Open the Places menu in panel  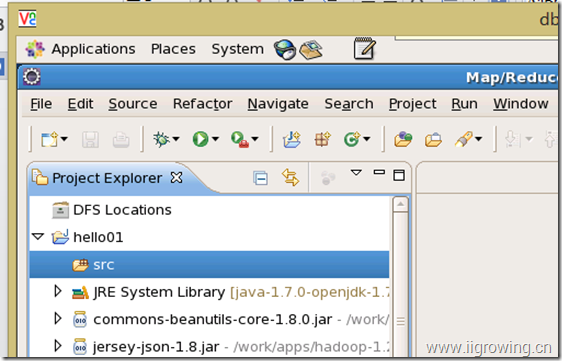(173, 49)
